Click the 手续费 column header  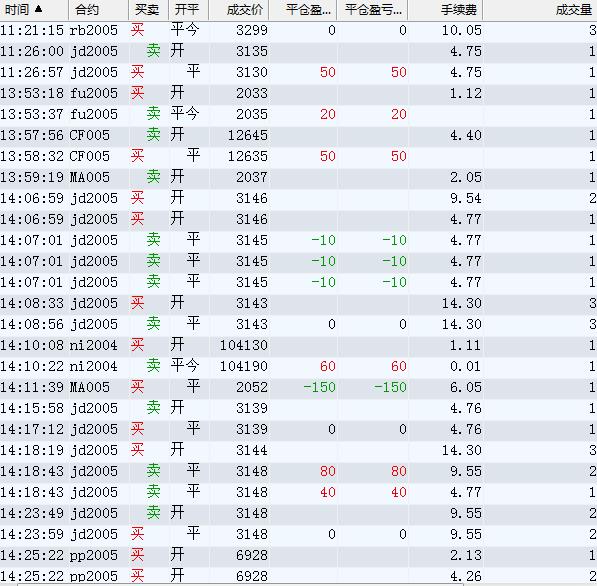click(x=445, y=10)
